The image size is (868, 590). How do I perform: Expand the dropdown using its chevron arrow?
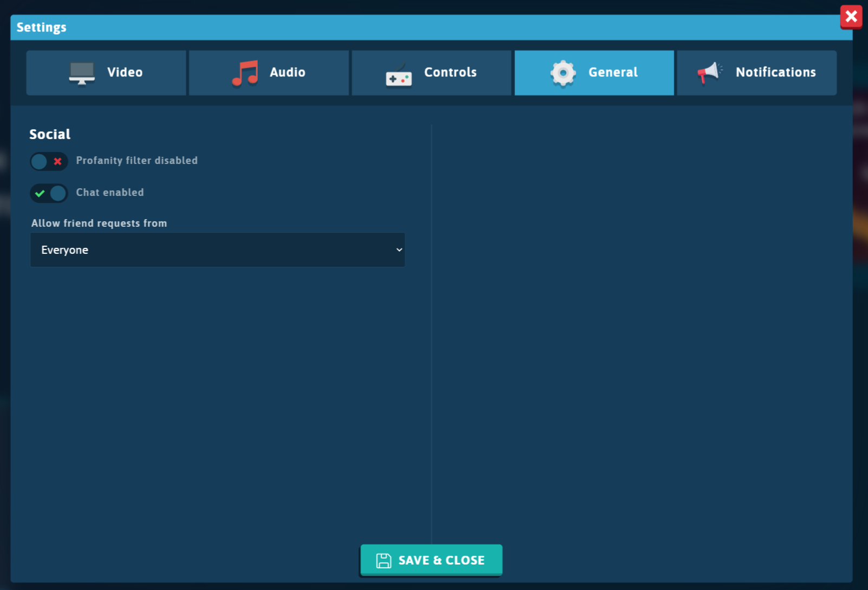point(399,250)
